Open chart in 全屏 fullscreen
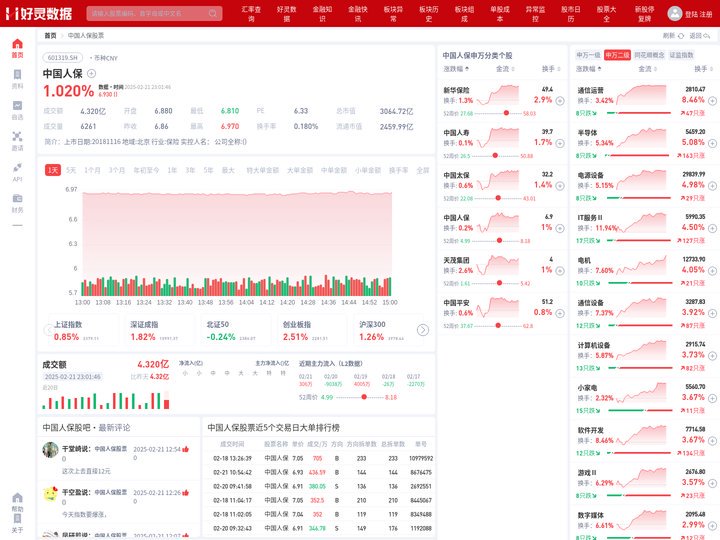The width and height of the screenshot is (720, 540). tap(422, 170)
